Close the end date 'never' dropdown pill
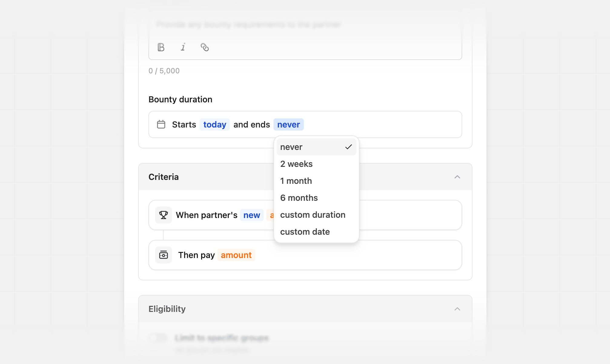The image size is (610, 364). click(x=289, y=124)
